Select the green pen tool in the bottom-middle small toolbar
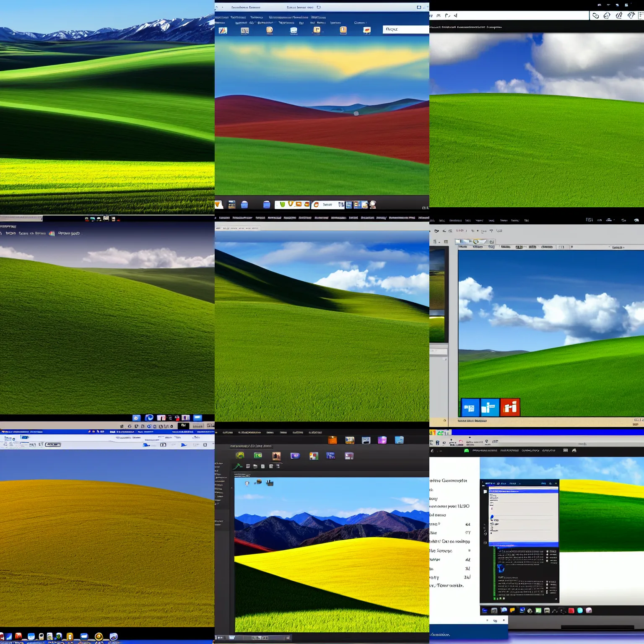Screen dimensions: 644x644 coord(238,466)
